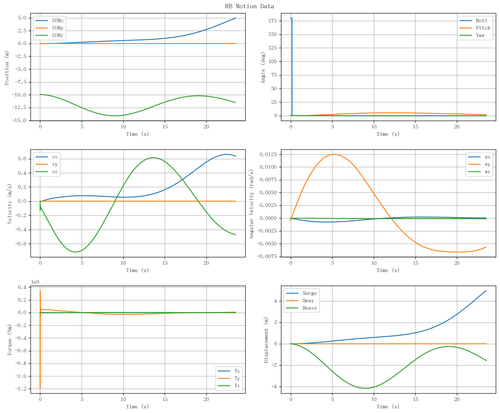
Task: Click the Pitch legend entry
Action: (475, 28)
